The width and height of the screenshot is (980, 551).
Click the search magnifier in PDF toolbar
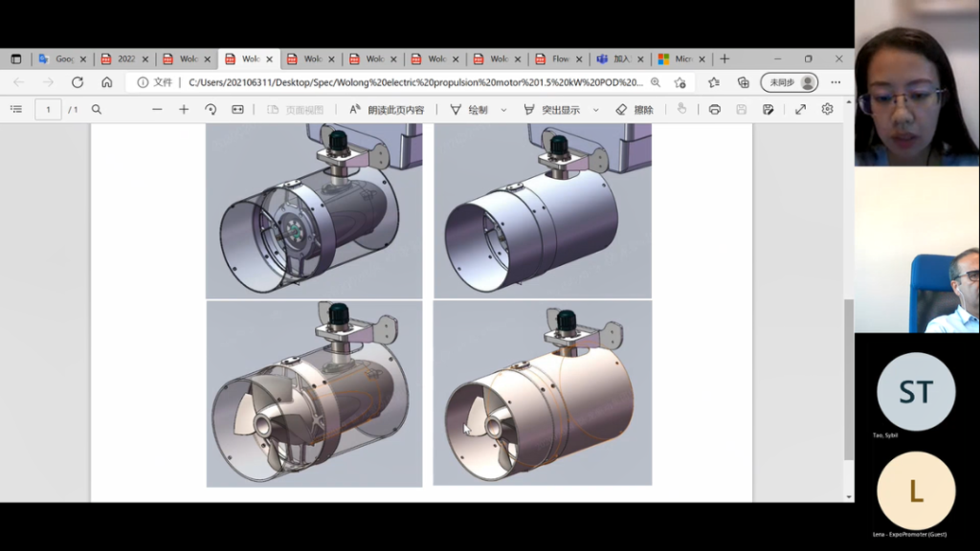coord(97,109)
